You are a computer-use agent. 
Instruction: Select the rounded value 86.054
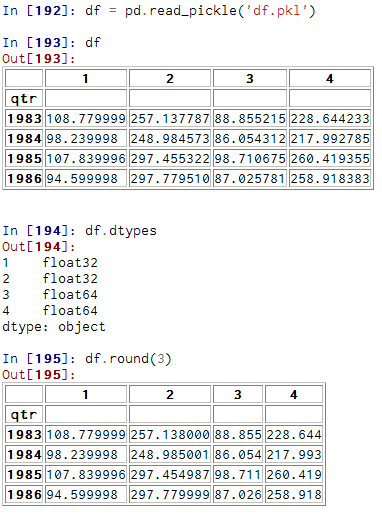pos(238,455)
